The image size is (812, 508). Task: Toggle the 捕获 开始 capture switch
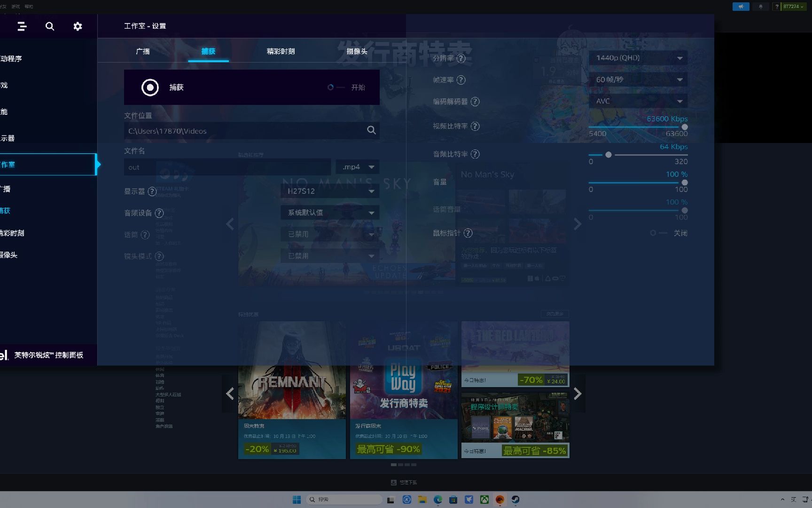pos(336,87)
